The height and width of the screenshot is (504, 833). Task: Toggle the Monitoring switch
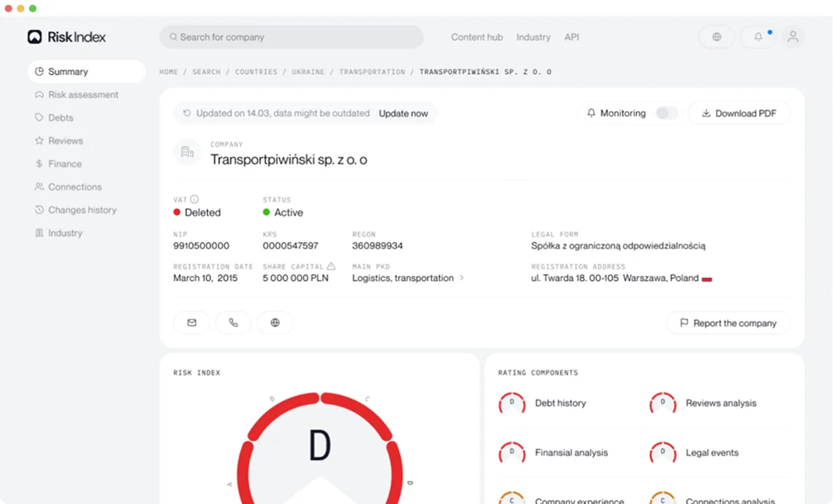click(x=666, y=113)
